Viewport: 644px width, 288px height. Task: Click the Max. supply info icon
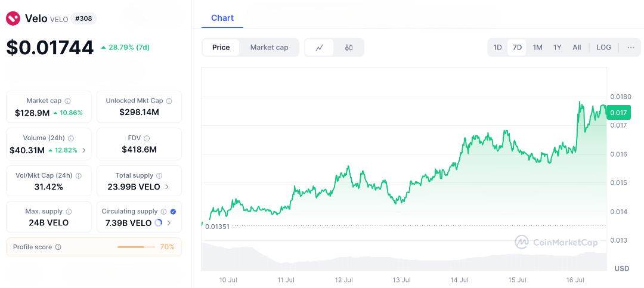pos(69,212)
